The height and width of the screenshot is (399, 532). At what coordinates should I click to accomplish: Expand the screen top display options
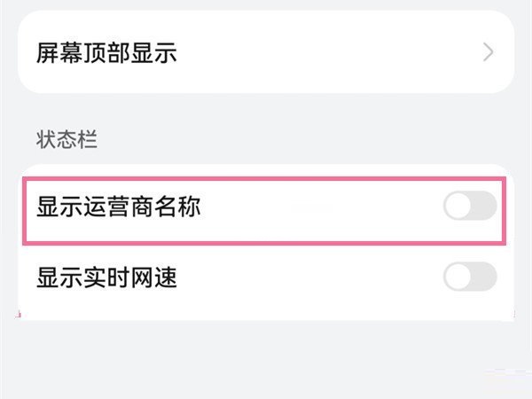pos(266,52)
